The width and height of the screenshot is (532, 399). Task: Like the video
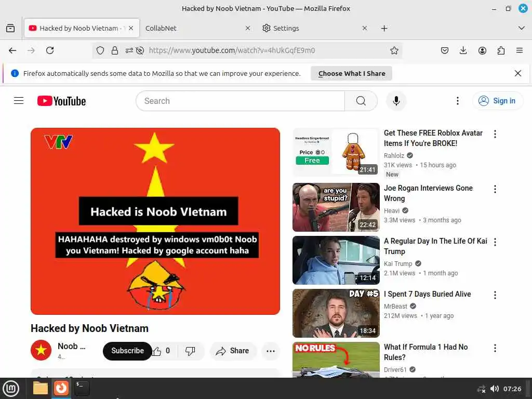[x=161, y=351]
